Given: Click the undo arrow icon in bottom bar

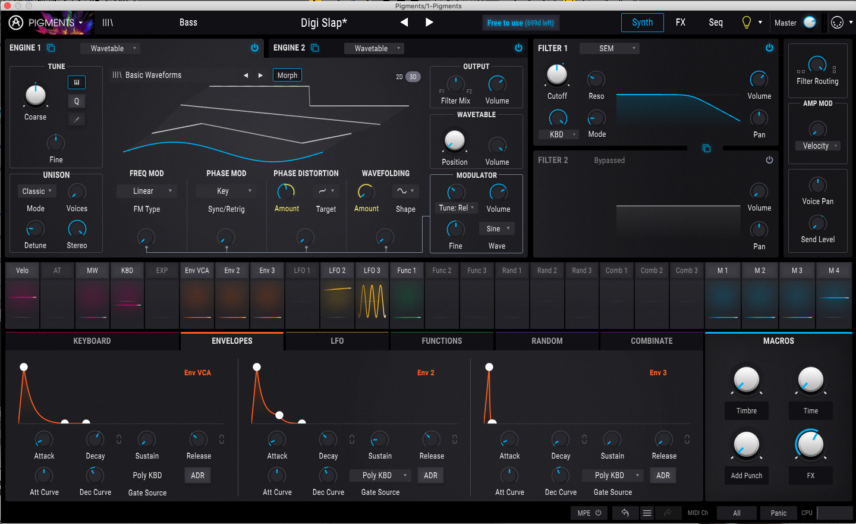Looking at the screenshot, I should click(x=625, y=513).
